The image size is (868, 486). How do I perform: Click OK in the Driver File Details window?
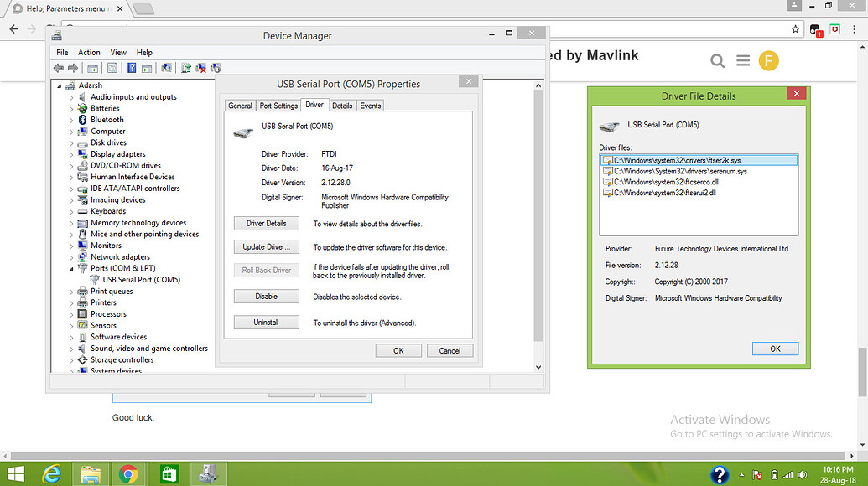774,347
